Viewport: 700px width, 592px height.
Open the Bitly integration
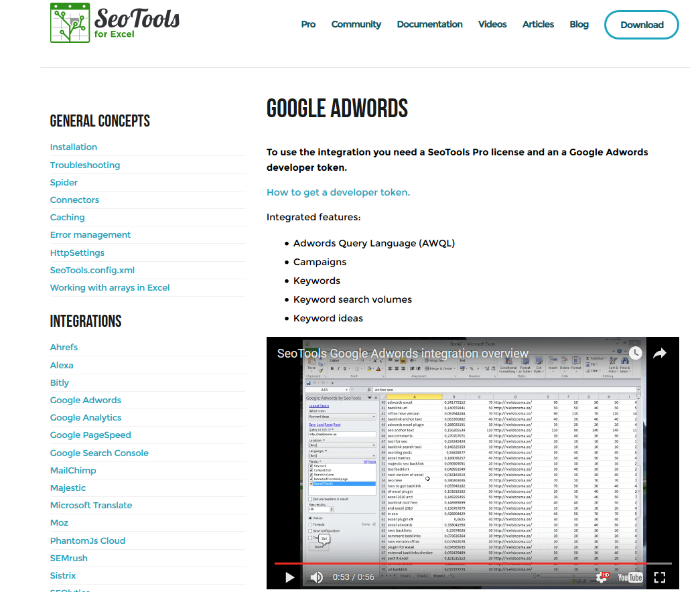pyautogui.click(x=60, y=382)
